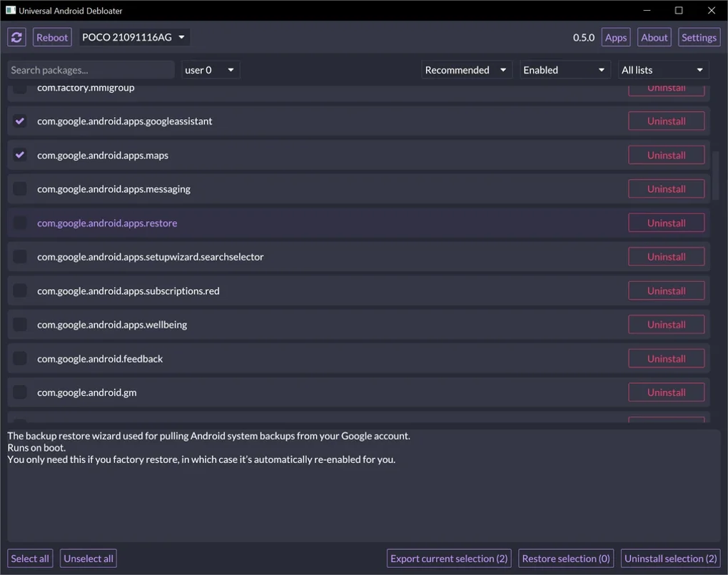Click the refresh device list icon
This screenshot has width=728, height=575.
click(x=17, y=37)
